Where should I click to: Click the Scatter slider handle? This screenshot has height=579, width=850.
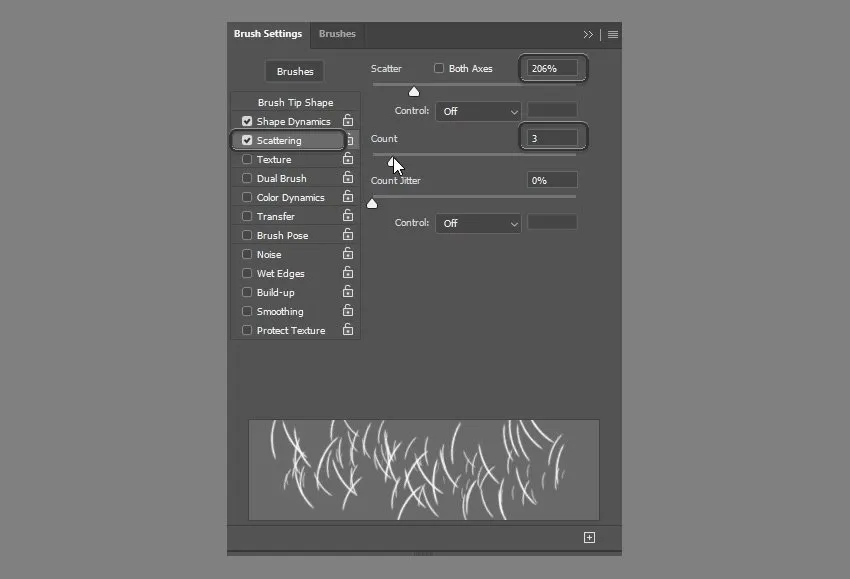point(414,92)
